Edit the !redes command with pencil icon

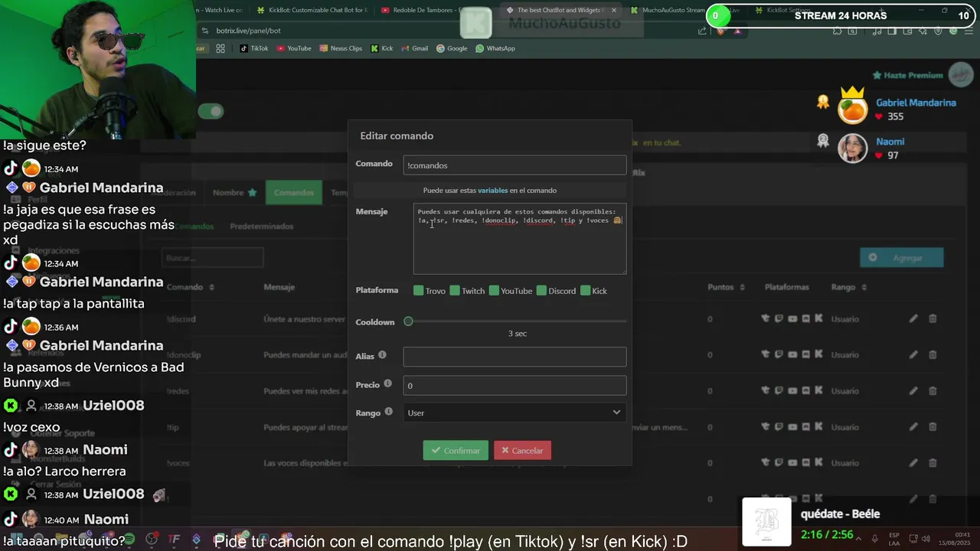913,391
